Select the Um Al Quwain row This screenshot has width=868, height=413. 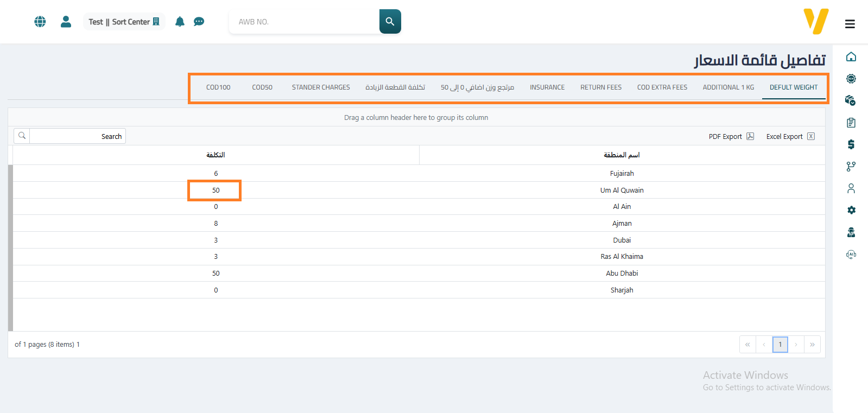tap(419, 190)
